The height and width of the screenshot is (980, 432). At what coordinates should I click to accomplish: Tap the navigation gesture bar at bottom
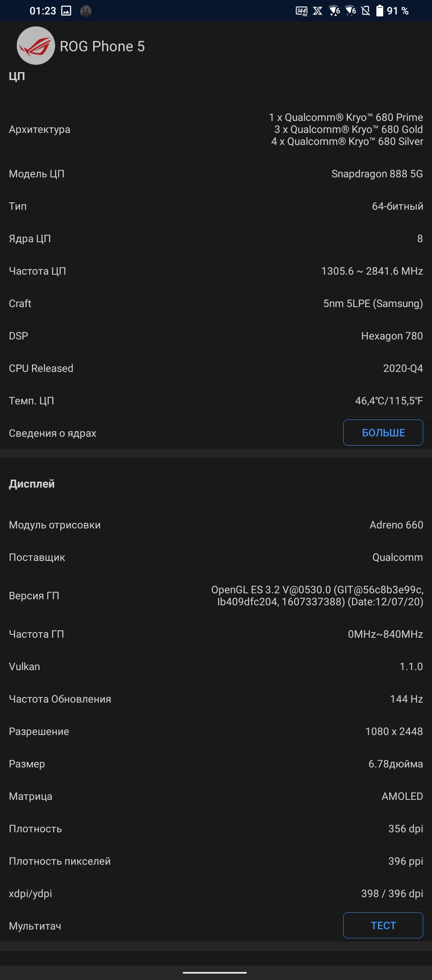point(215,972)
